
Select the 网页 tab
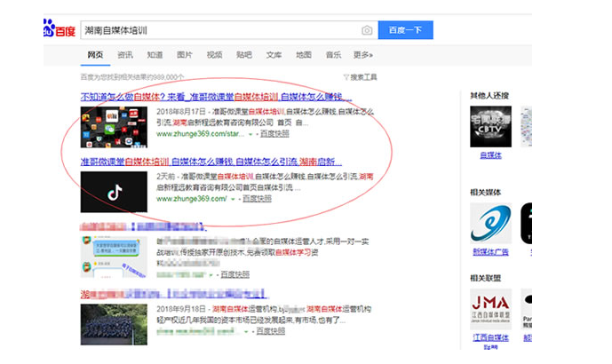click(95, 55)
